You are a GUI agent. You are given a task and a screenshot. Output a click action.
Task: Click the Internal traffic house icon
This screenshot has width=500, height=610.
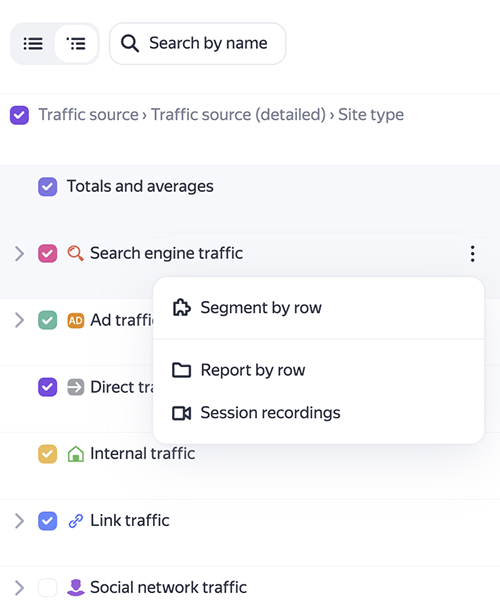(75, 454)
